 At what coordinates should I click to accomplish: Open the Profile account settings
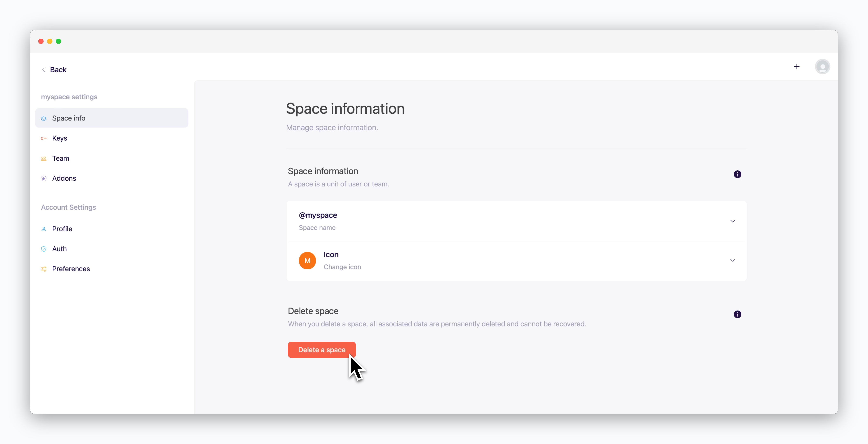pos(112,229)
